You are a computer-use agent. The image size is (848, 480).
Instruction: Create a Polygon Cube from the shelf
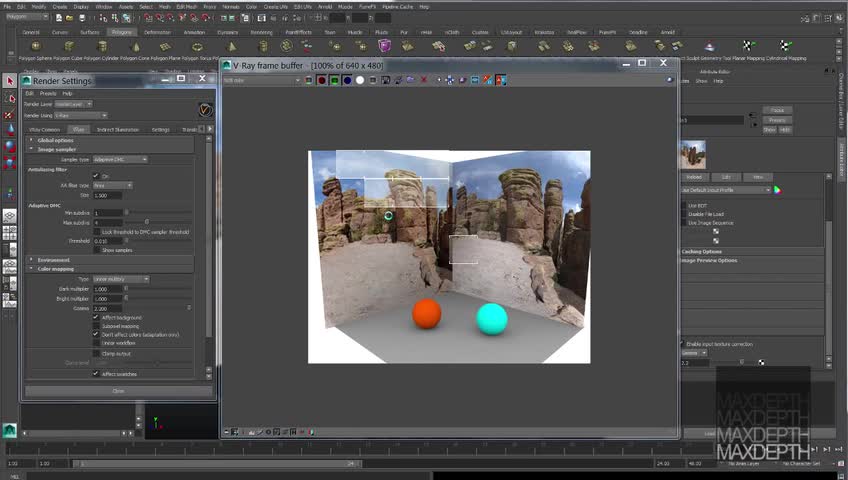point(69,46)
